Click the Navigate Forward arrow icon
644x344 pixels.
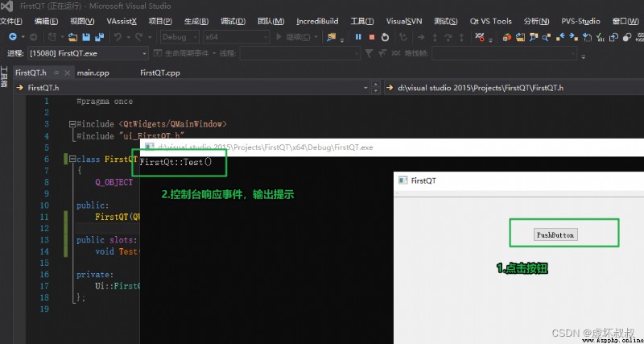(33, 37)
